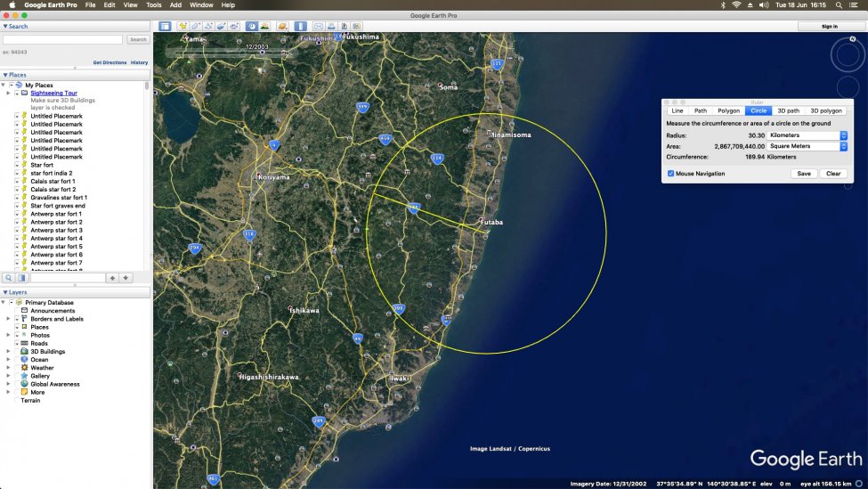The height and width of the screenshot is (489, 868).
Task: Open the Add menu
Action: point(175,5)
